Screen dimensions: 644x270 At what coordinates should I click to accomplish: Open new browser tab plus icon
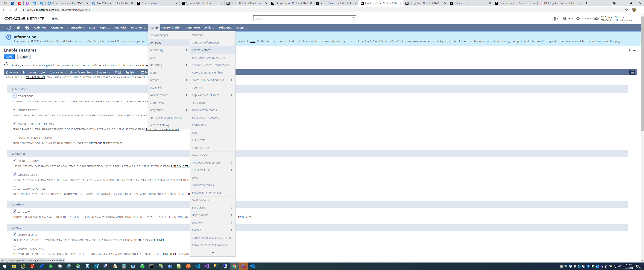[587, 3]
